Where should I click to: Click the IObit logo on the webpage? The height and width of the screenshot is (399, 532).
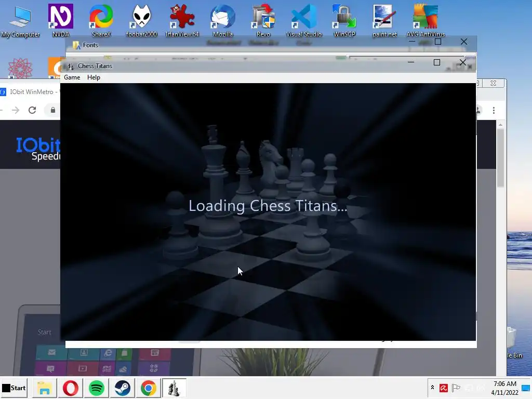point(38,149)
